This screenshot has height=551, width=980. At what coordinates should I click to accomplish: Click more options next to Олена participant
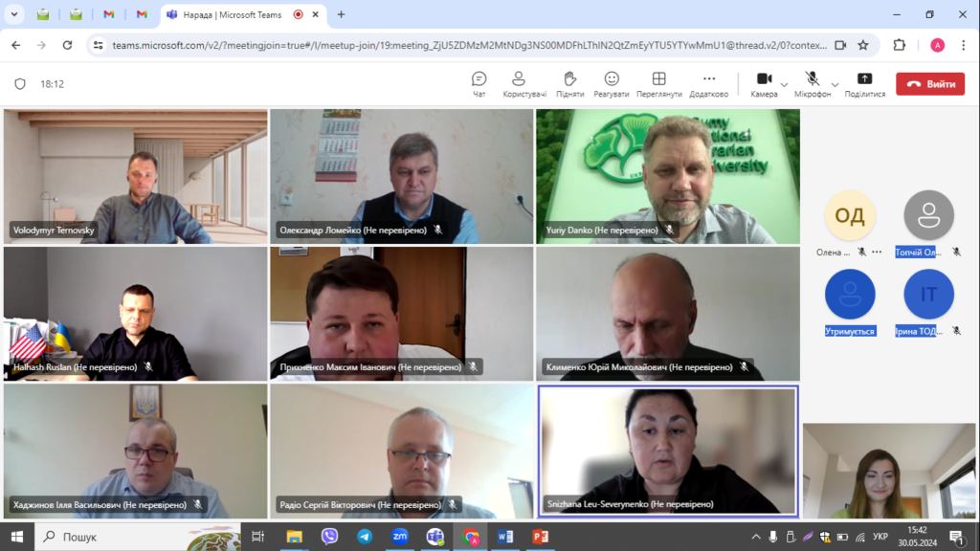coord(877,252)
